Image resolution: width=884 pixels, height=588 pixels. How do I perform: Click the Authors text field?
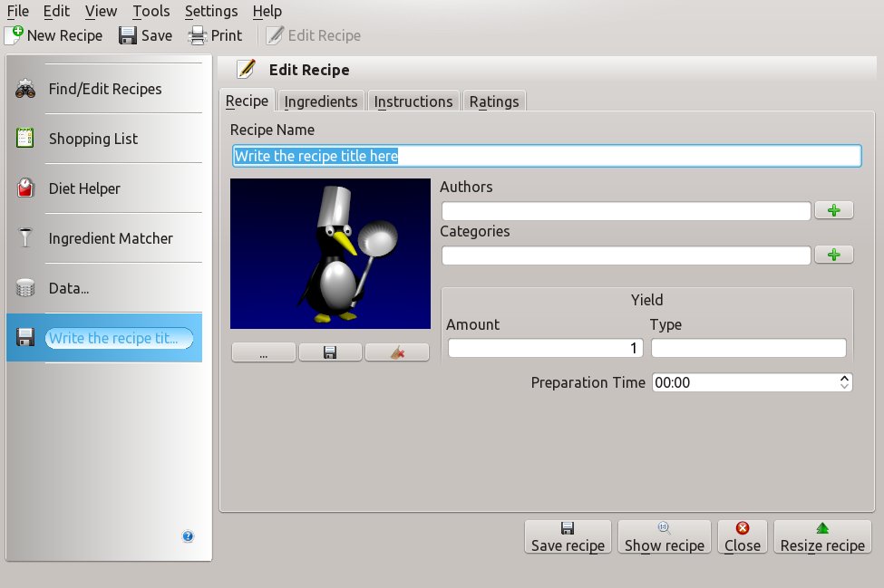(626, 210)
